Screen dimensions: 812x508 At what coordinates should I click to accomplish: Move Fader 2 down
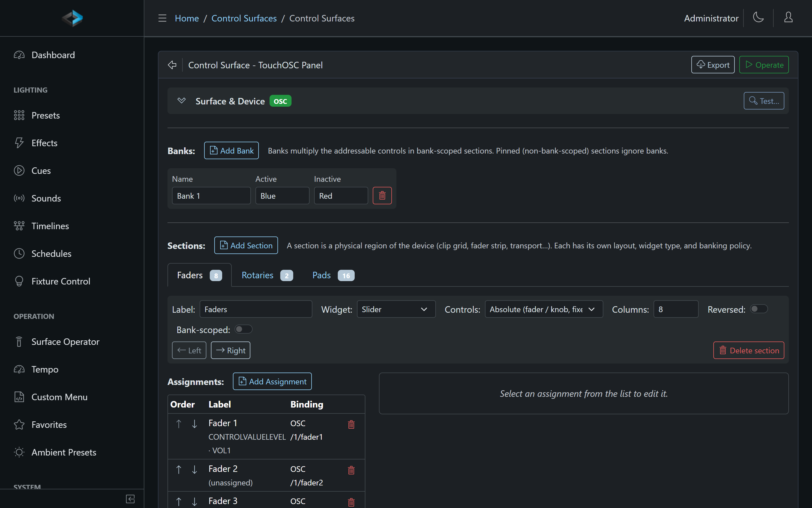click(x=194, y=469)
